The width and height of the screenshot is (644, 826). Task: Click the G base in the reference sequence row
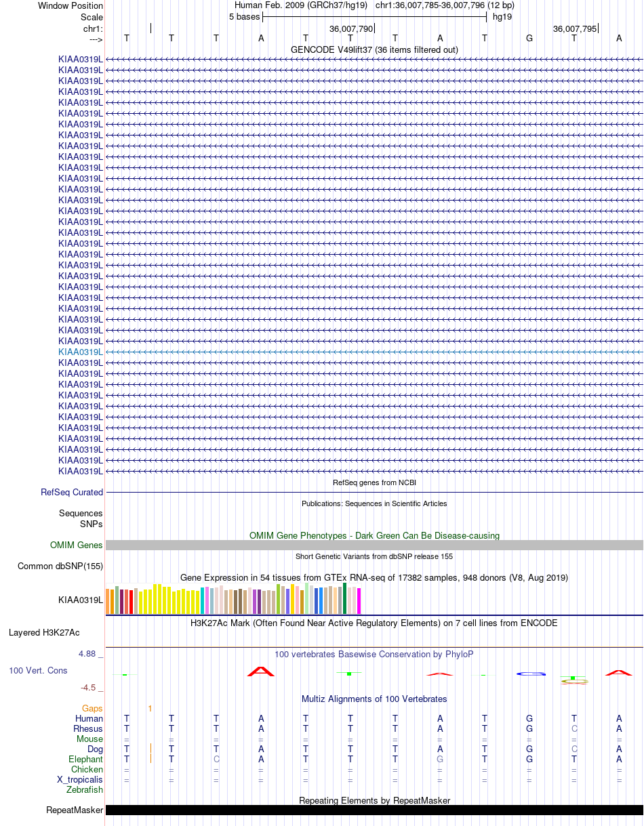529,39
